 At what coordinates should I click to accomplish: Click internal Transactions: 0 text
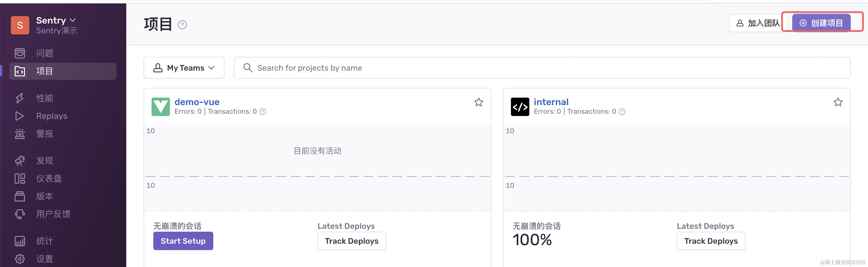pyautogui.click(x=592, y=111)
